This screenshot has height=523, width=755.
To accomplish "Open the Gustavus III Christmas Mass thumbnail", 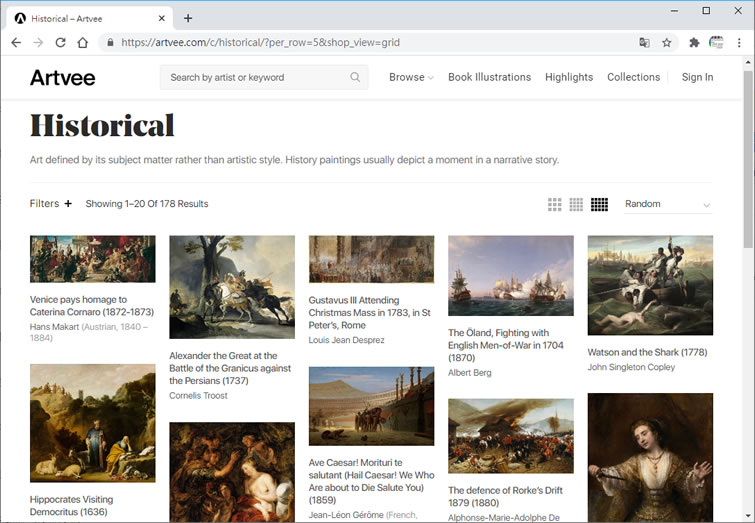I will pyautogui.click(x=371, y=259).
